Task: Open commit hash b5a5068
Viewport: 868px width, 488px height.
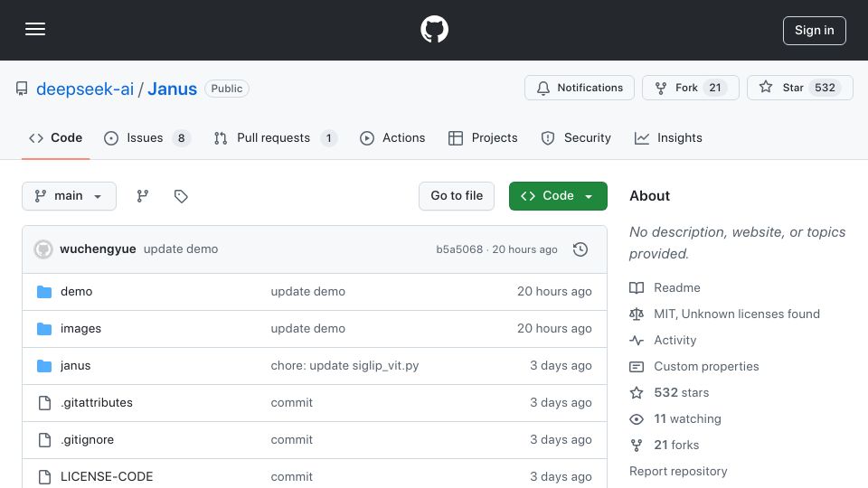Action: point(459,249)
